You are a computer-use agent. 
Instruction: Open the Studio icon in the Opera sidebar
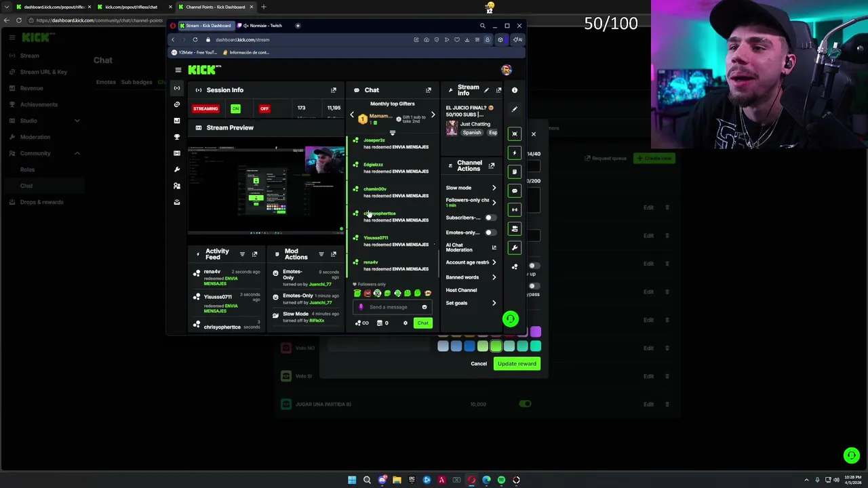[177, 153]
